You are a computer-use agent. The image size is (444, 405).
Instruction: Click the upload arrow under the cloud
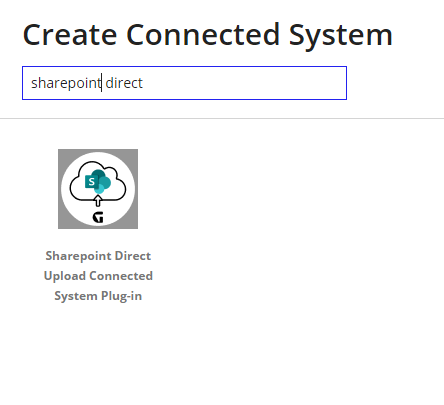tap(98, 201)
